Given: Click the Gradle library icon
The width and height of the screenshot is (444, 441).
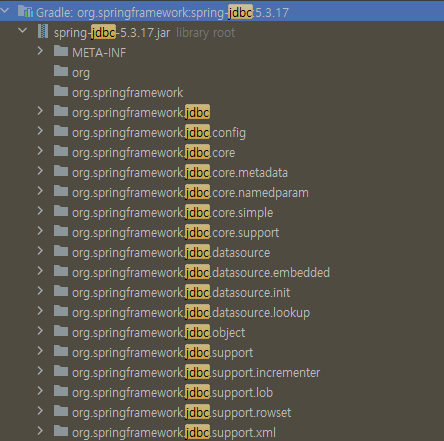Looking at the screenshot, I should (x=25, y=11).
